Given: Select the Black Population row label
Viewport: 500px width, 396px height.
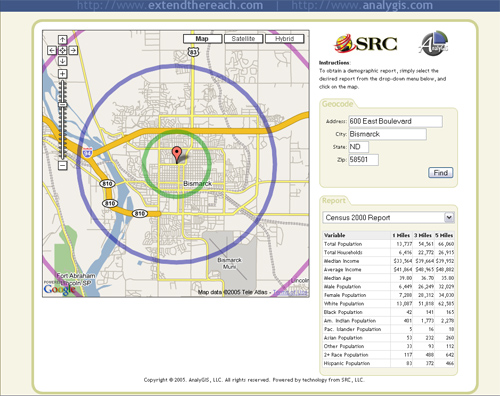Looking at the screenshot, I should (x=343, y=312).
